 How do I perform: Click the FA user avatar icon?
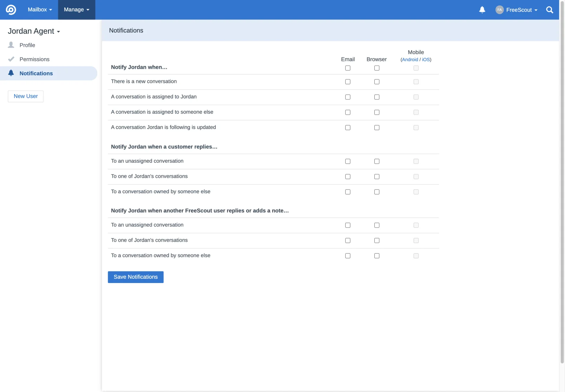pyautogui.click(x=499, y=10)
